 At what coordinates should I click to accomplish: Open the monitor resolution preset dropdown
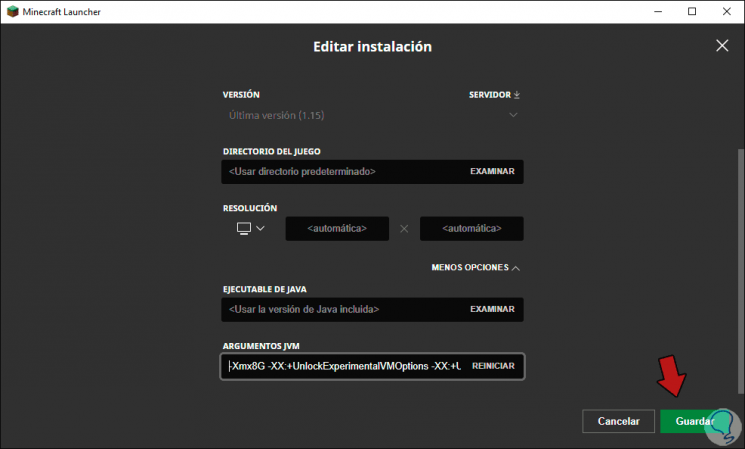(x=251, y=229)
